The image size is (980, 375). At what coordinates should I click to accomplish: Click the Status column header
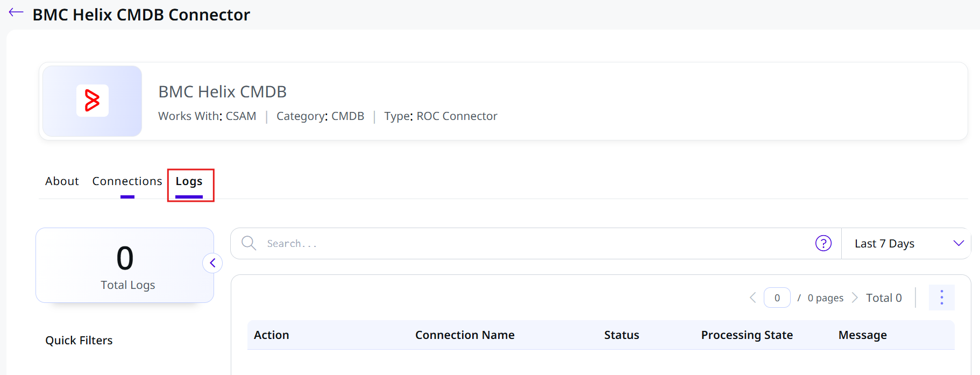point(621,335)
